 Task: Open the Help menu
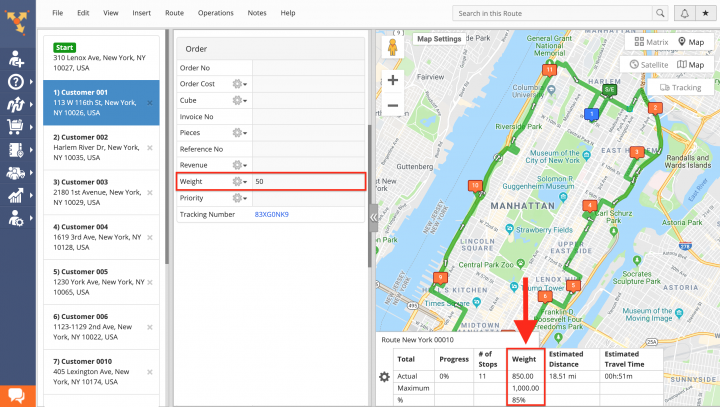point(288,13)
